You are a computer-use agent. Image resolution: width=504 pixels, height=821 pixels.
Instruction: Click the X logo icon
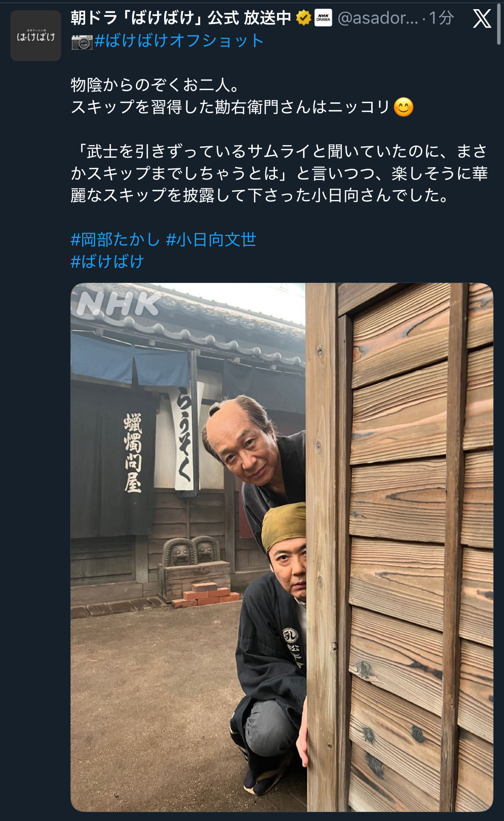pos(482,19)
